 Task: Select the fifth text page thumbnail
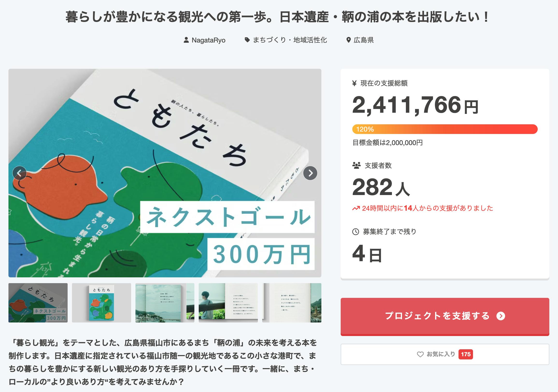292,303
